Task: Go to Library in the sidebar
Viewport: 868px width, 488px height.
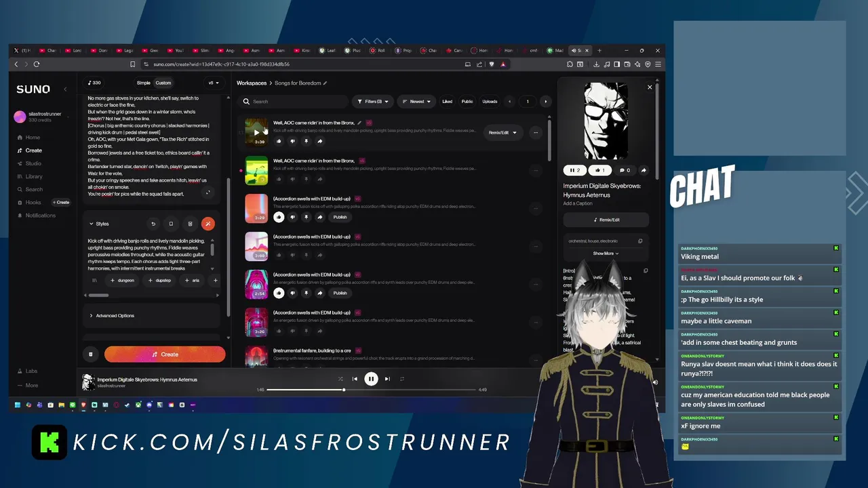Action: [x=34, y=176]
